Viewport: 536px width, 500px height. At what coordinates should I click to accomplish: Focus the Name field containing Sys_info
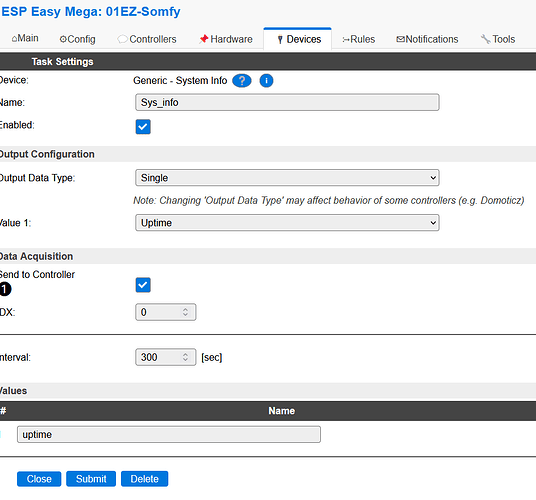[x=287, y=102]
